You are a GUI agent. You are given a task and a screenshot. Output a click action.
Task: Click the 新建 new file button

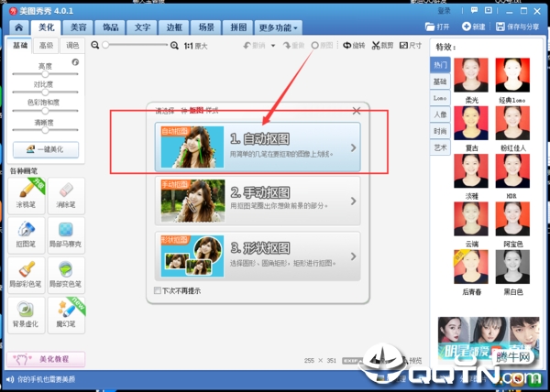474,27
